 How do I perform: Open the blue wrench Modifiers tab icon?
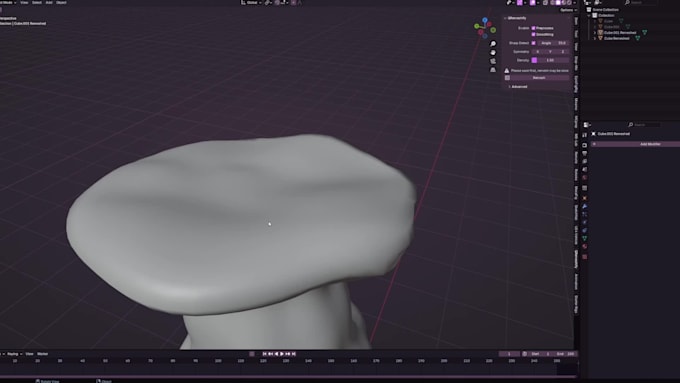coord(585,206)
